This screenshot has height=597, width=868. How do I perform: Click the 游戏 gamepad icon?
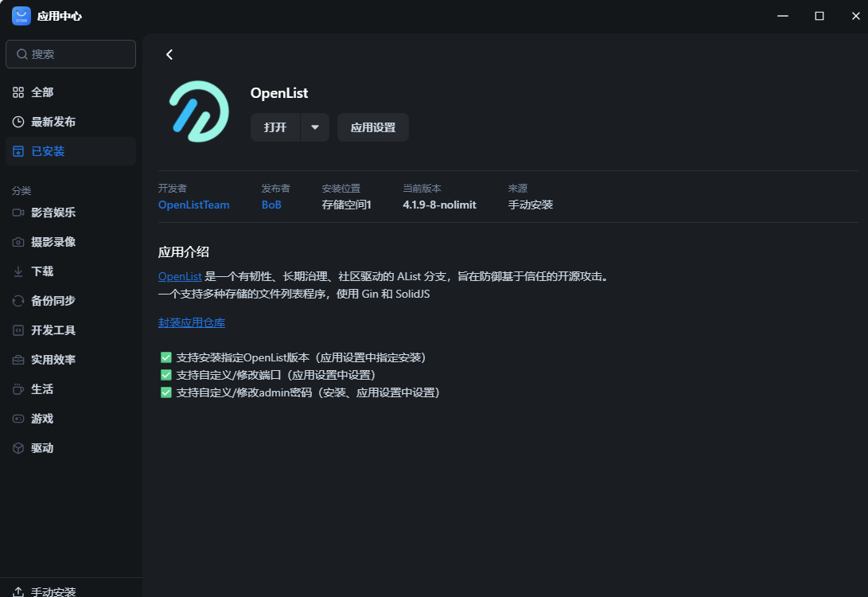(18, 419)
